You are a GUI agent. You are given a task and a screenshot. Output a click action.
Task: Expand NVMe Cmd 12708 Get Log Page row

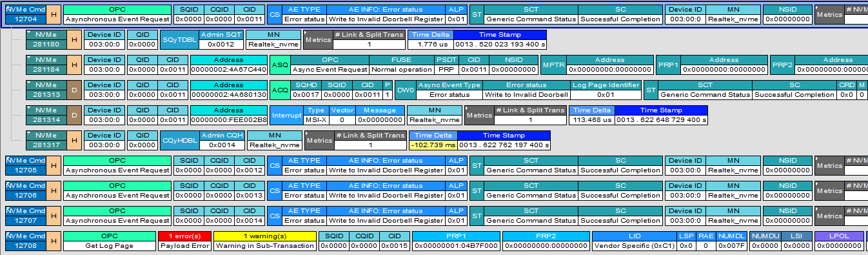tap(8, 234)
